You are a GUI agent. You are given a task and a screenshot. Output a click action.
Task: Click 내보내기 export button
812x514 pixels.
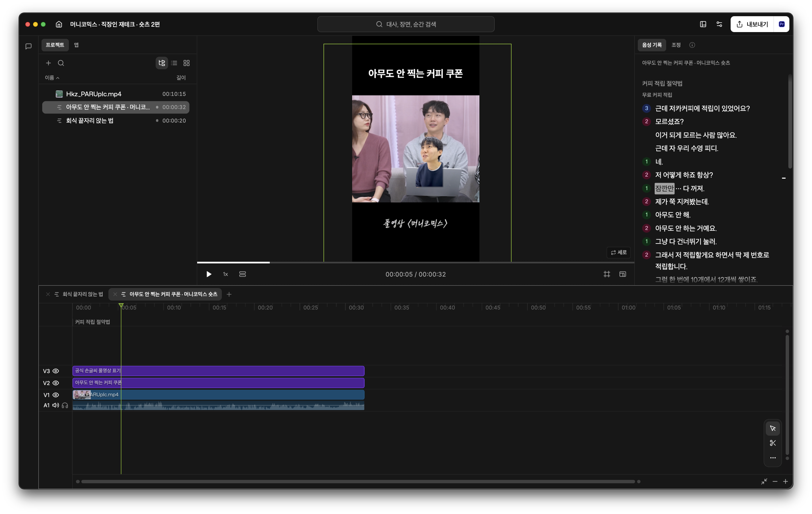tap(752, 24)
